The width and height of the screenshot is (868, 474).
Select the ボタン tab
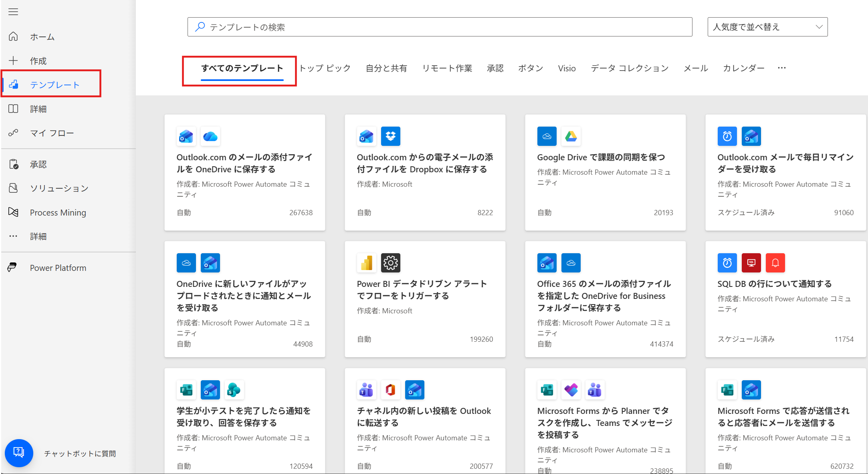pyautogui.click(x=531, y=69)
